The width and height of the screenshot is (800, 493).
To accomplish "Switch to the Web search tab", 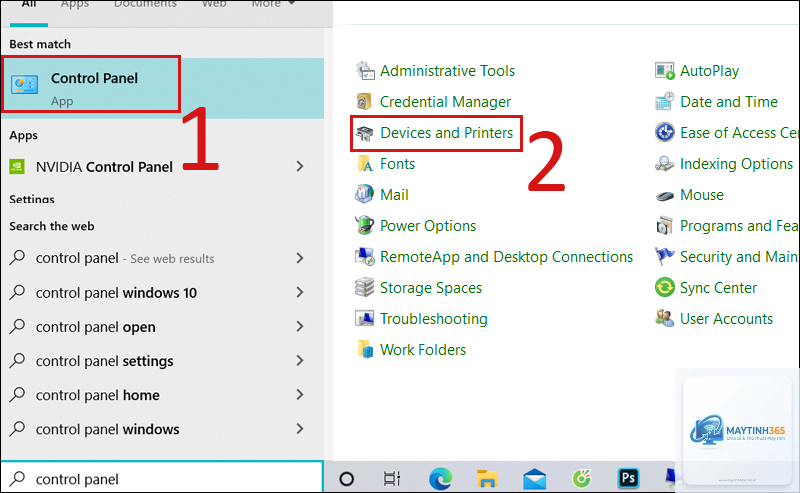I will point(214,4).
